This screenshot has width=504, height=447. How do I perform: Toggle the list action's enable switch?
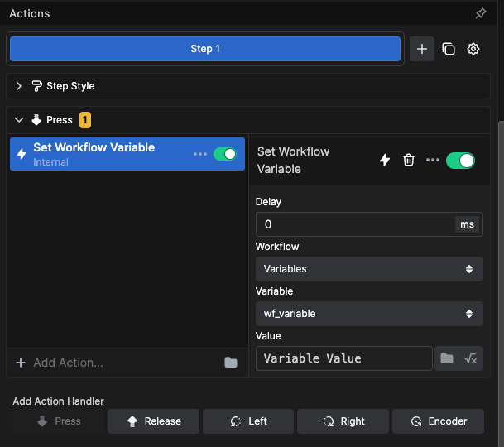coord(225,154)
